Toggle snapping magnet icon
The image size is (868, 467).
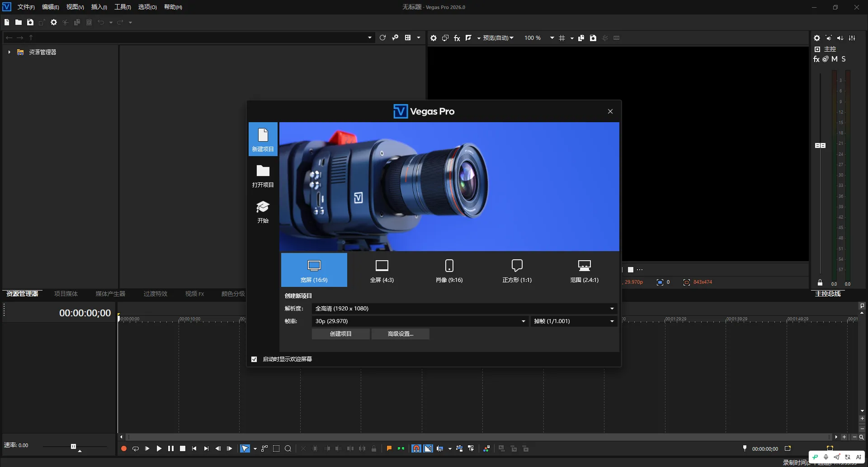click(416, 448)
